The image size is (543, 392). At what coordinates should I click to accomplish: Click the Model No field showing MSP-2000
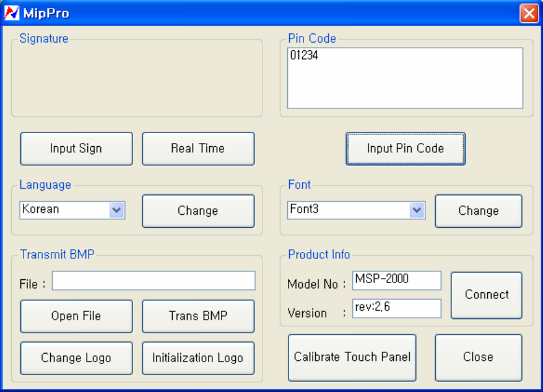point(396,281)
